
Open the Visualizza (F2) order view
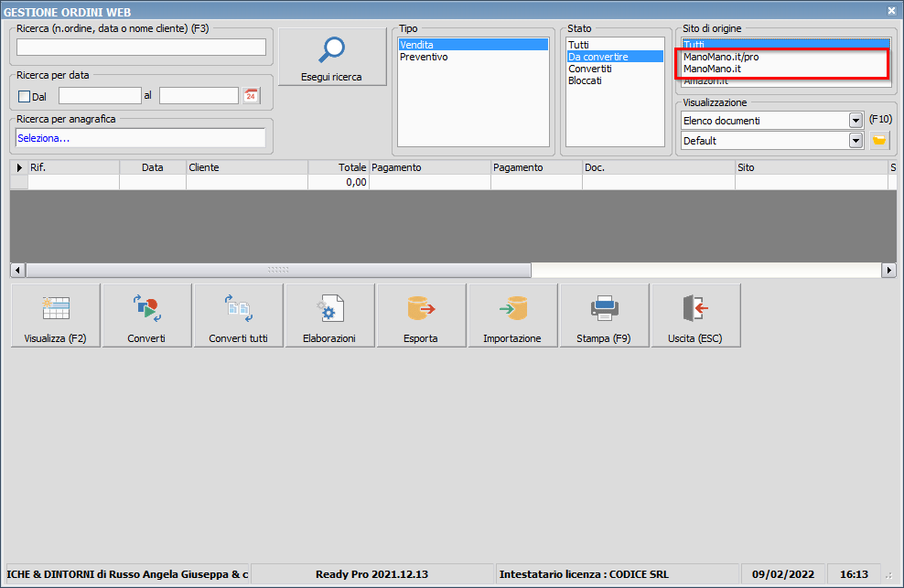(55, 315)
